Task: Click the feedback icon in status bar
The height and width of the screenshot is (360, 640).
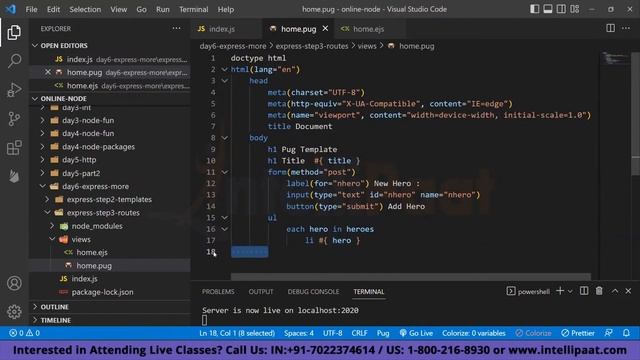Action: (x=609, y=333)
